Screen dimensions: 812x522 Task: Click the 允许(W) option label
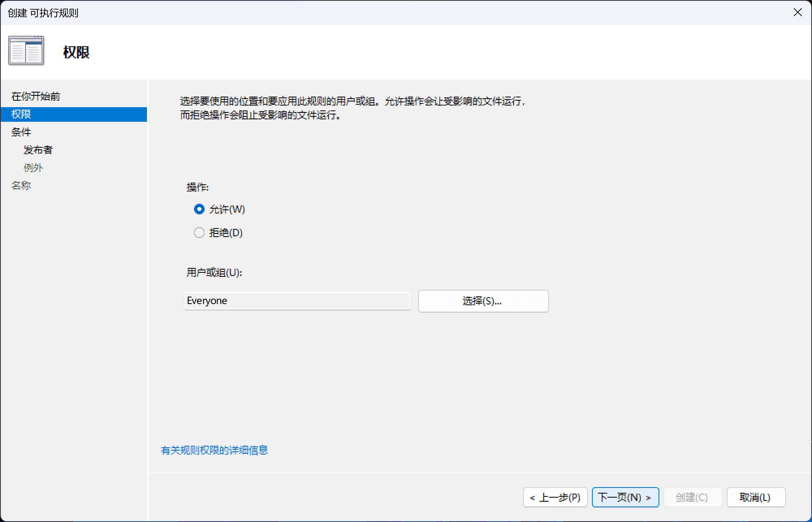[227, 209]
